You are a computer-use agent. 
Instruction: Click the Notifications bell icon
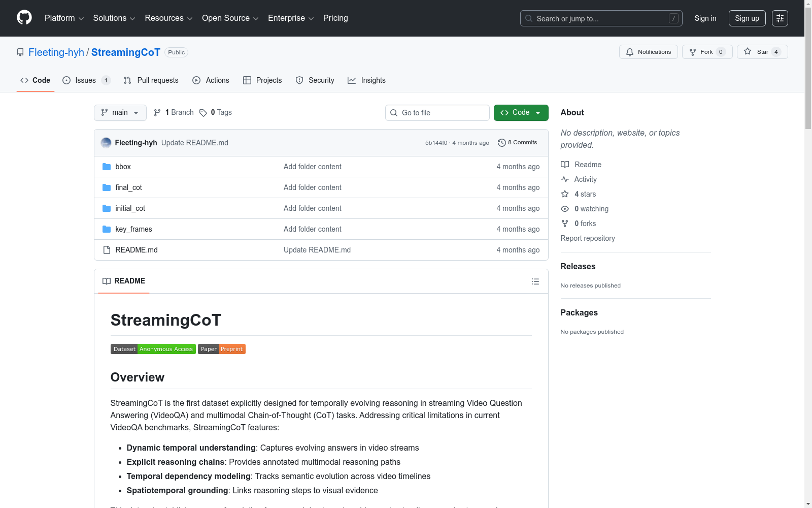[x=630, y=52]
